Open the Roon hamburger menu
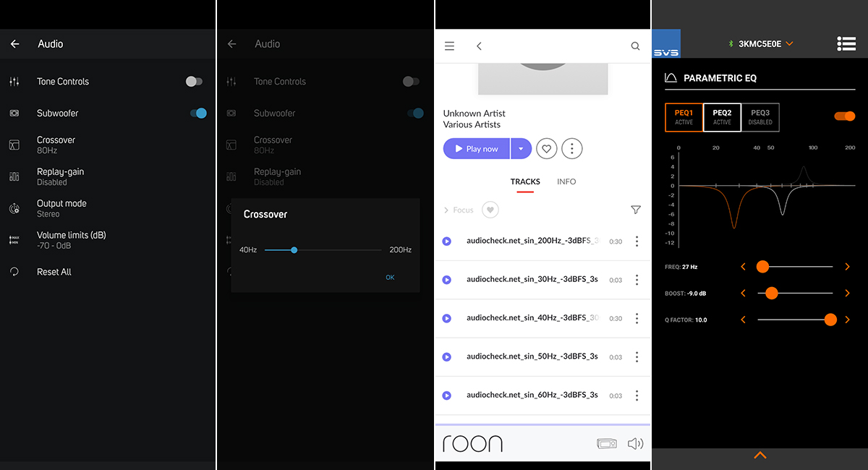The width and height of the screenshot is (868, 470). (449, 46)
